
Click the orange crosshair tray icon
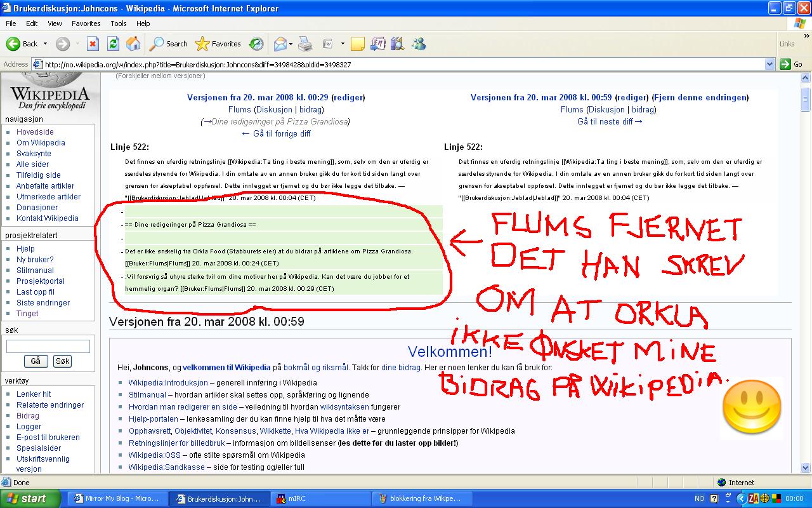click(x=765, y=498)
